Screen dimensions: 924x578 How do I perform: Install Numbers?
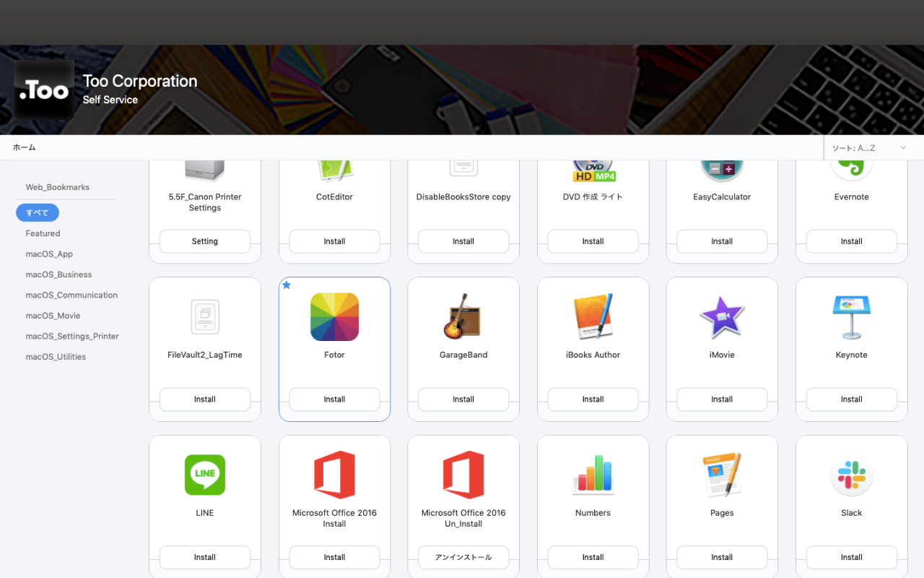click(593, 557)
